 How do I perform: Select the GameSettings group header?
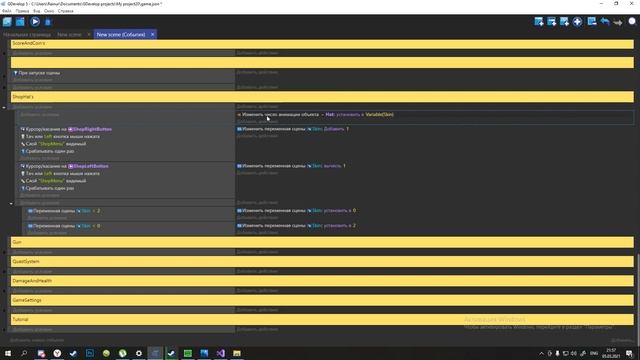pos(322,300)
